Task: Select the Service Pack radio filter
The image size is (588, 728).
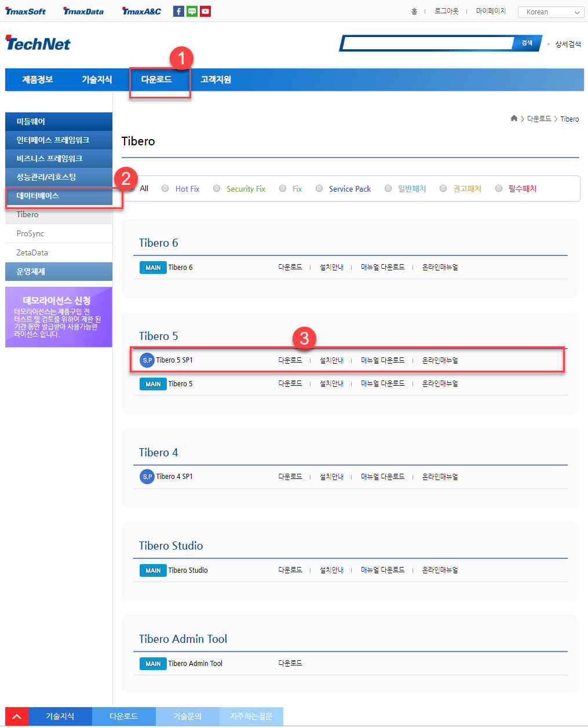Action: [x=319, y=188]
